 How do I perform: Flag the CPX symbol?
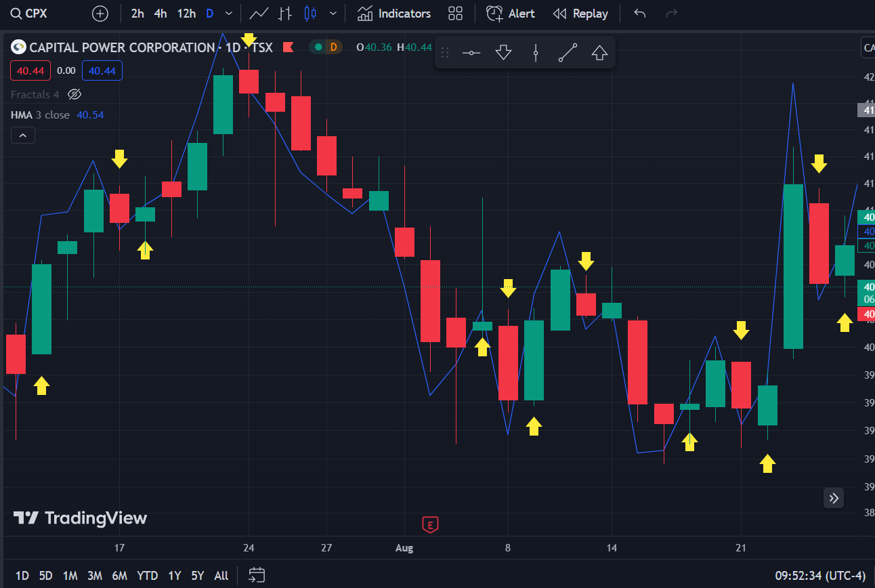click(x=287, y=47)
